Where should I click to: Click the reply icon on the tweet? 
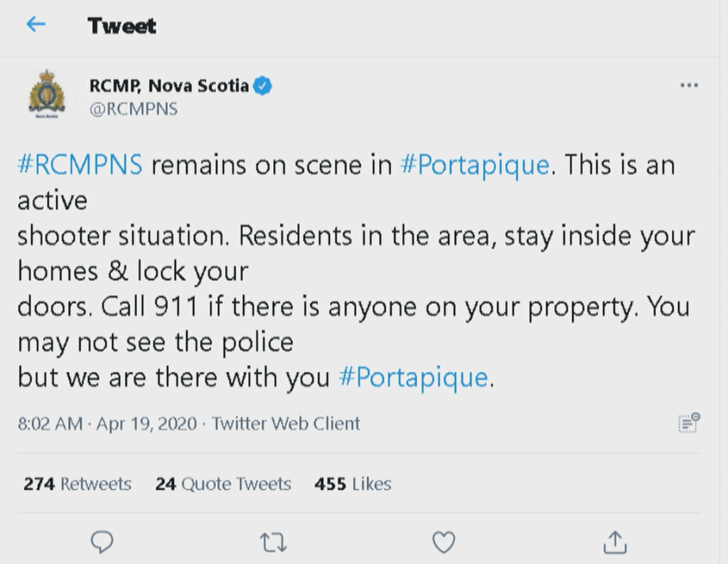pos(102,542)
